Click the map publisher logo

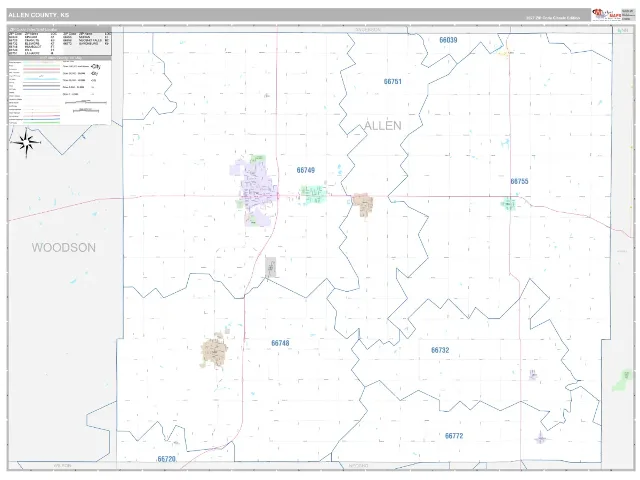606,14
